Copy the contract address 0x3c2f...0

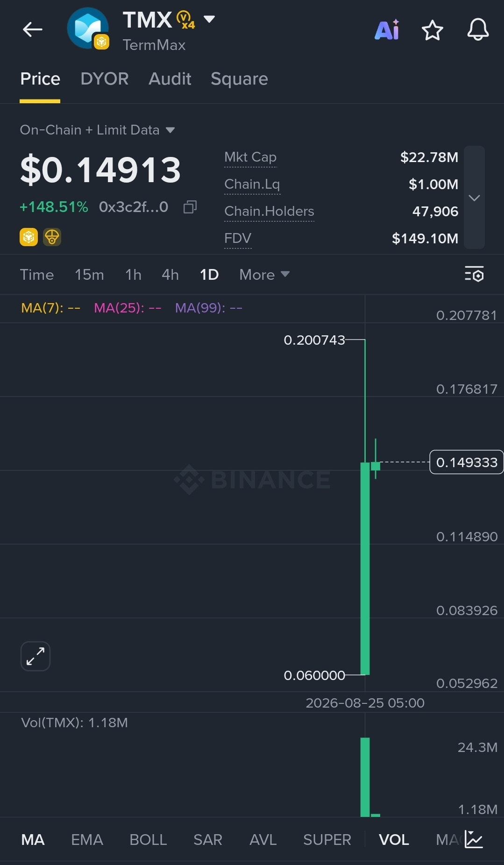[190, 207]
